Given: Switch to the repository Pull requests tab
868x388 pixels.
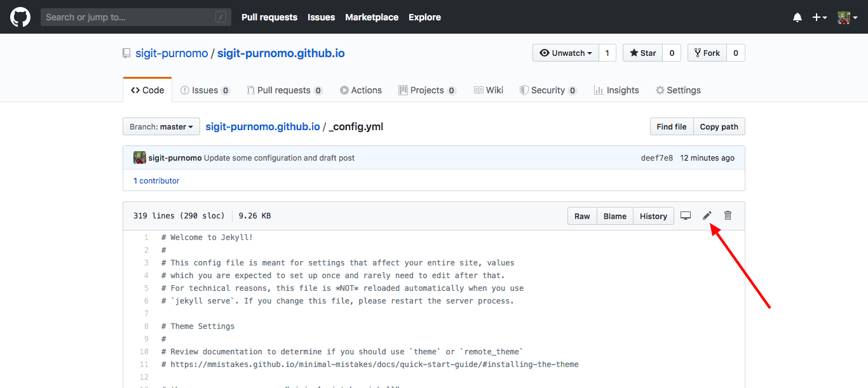Looking at the screenshot, I should (285, 90).
